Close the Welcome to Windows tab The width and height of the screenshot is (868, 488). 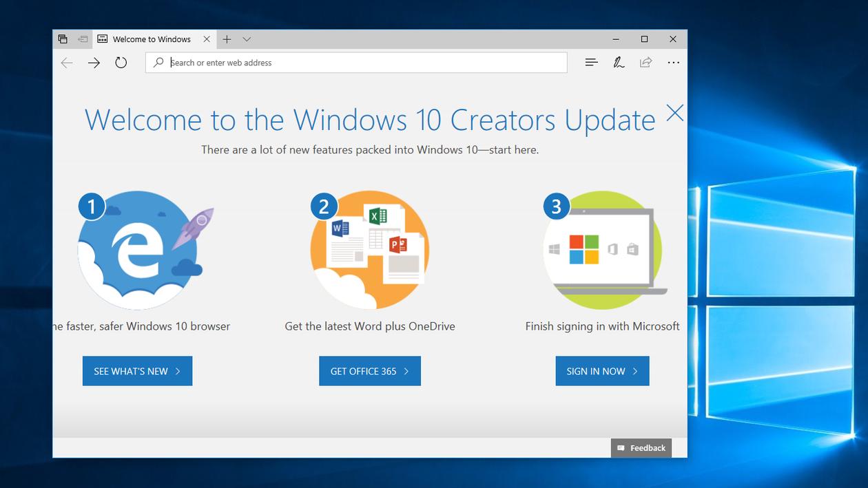tap(206, 39)
